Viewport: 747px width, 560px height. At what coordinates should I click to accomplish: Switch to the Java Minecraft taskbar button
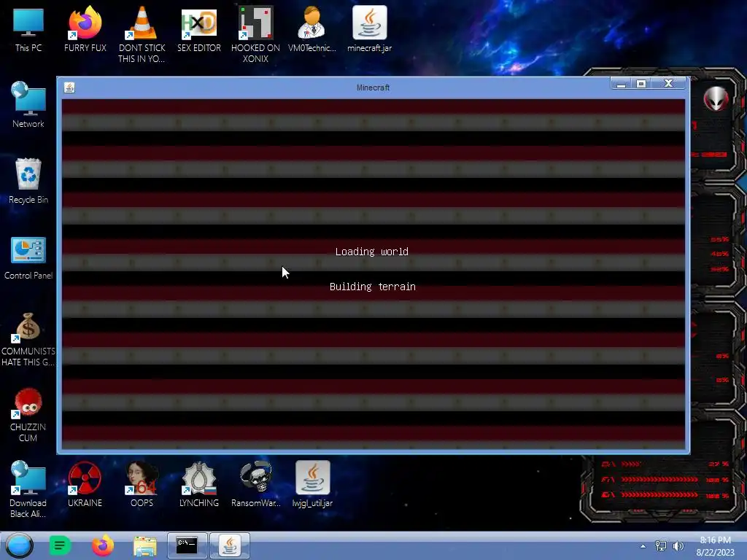[230, 545]
